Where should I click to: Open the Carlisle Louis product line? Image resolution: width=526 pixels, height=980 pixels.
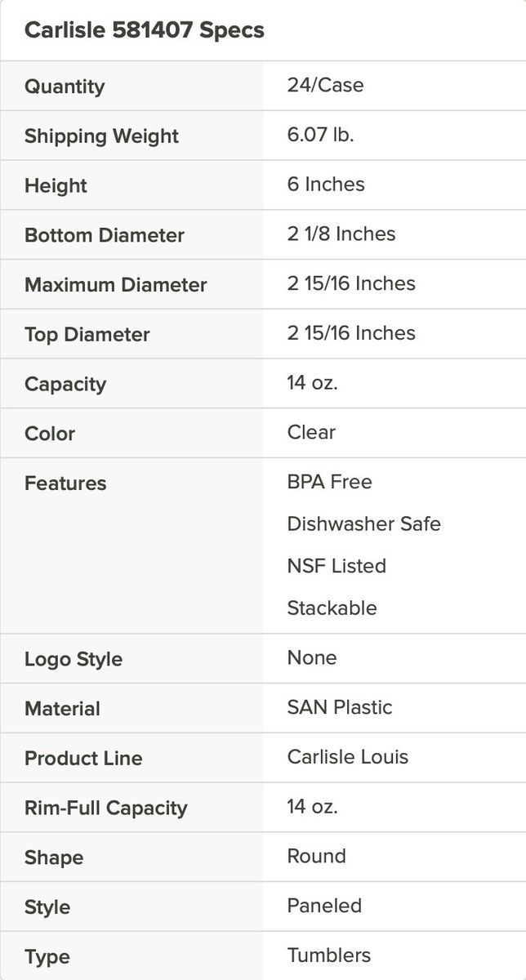coord(348,757)
